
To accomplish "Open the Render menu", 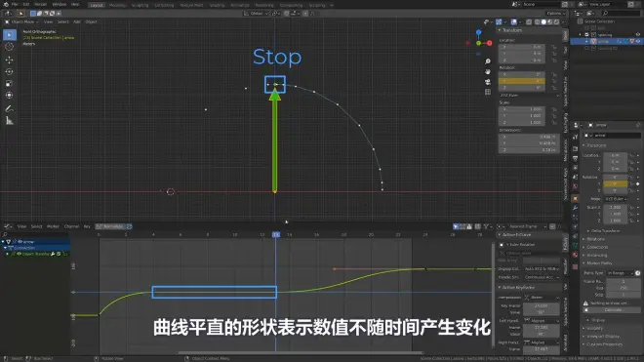I will click(x=41, y=5).
